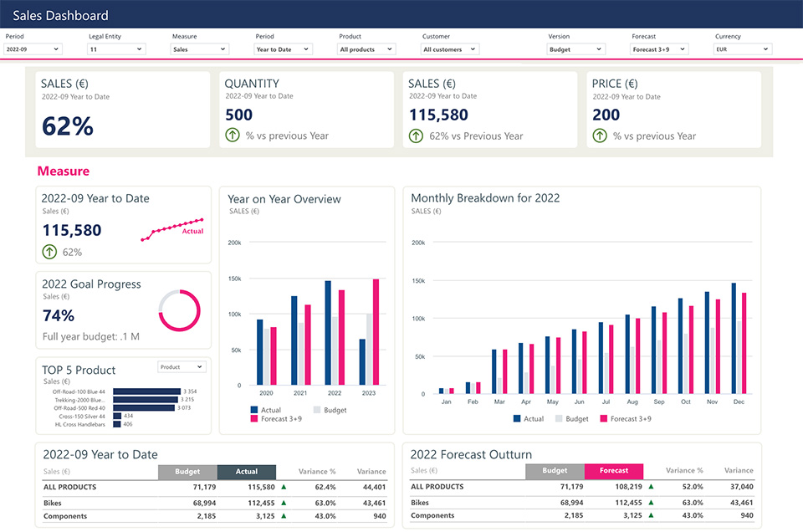Image resolution: width=803 pixels, height=532 pixels.
Task: Click the green up-arrow icon on the QUANTITY card
Action: (232, 135)
